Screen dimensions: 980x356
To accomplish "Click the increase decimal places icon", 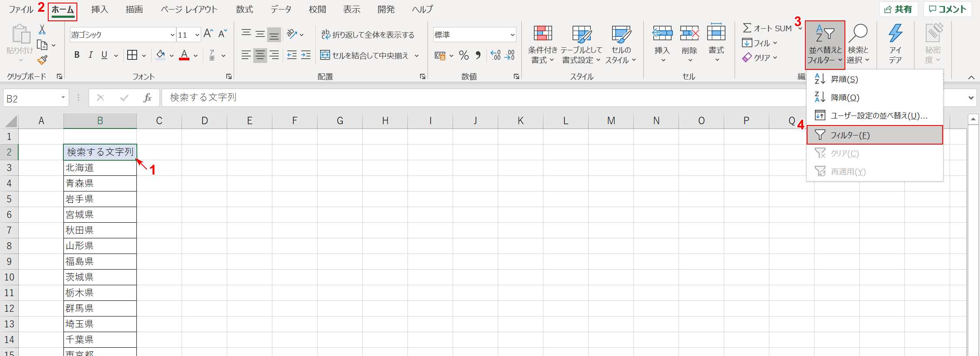I will pos(496,55).
